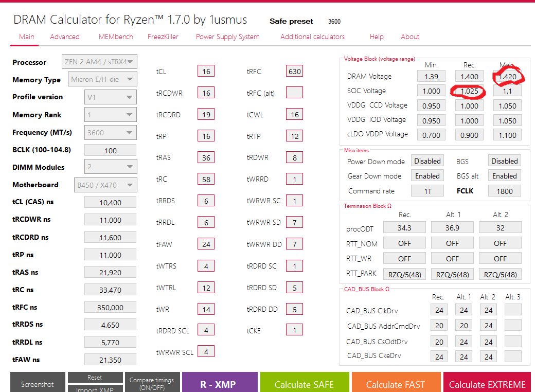
Task: Open the DIMM Modules dropdown
Action: (x=111, y=167)
